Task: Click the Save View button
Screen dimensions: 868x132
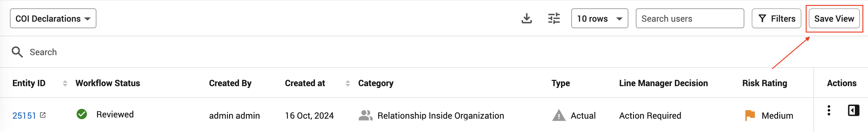Action: pos(834,19)
